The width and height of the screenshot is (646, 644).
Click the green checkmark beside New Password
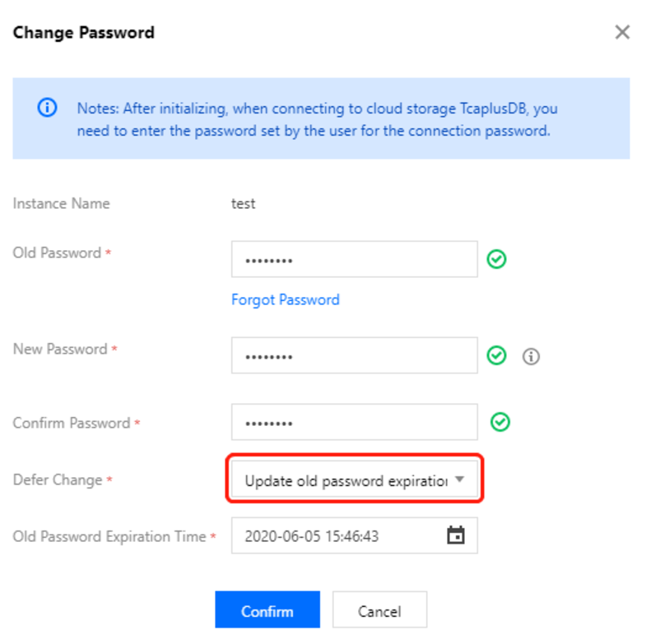496,355
